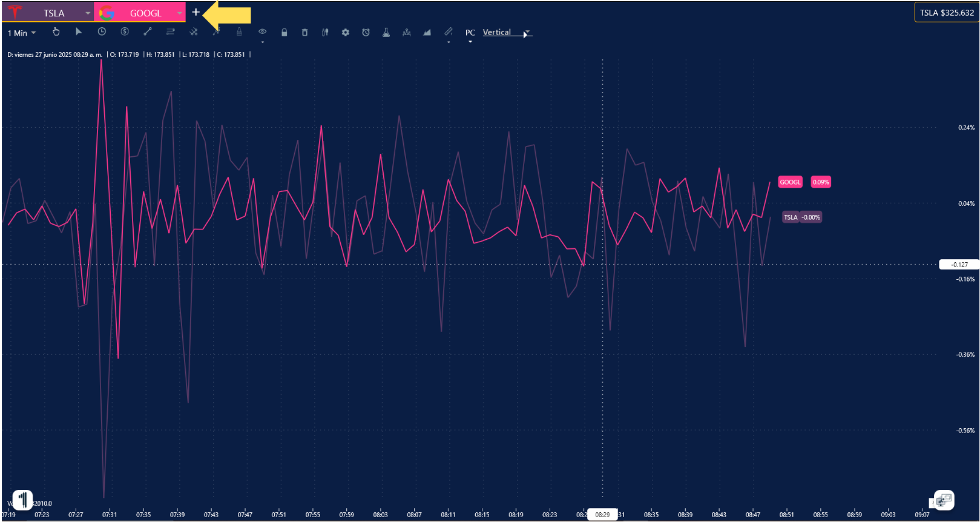
Task: Add a new symbol with plus button
Action: point(196,12)
